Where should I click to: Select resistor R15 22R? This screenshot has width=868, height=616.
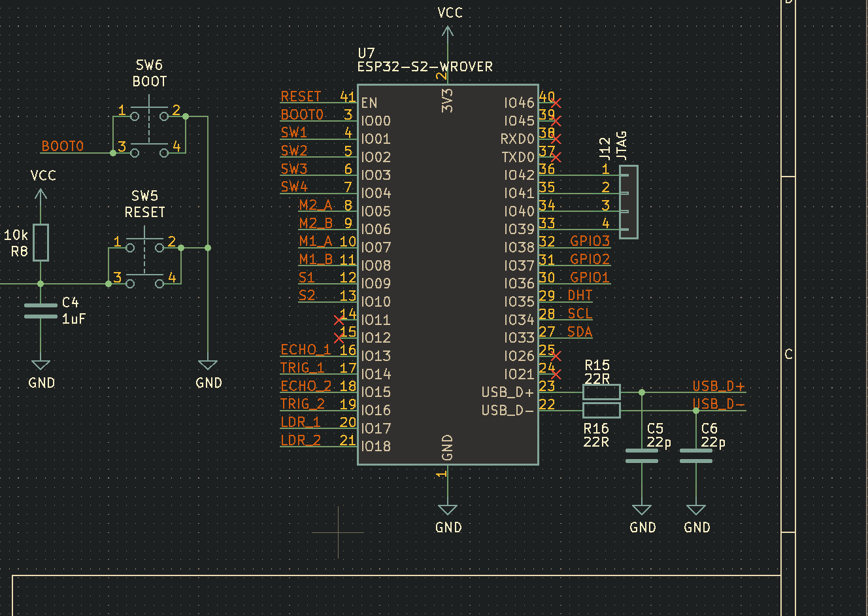click(x=600, y=392)
